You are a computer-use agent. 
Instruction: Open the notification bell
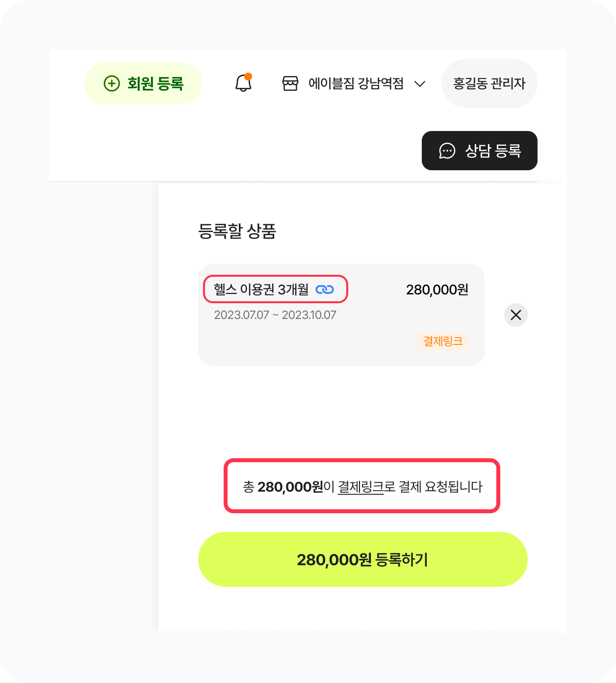[243, 83]
